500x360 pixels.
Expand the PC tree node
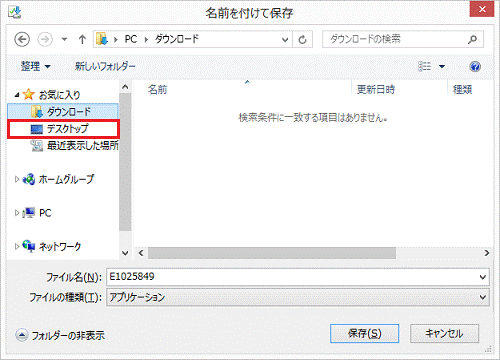point(17,213)
